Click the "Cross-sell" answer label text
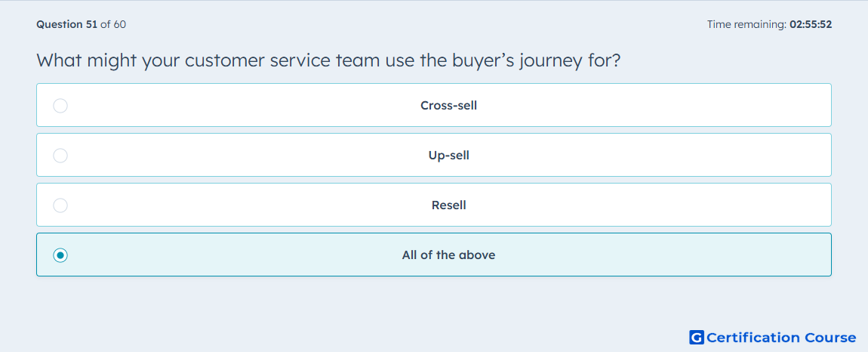 point(448,106)
